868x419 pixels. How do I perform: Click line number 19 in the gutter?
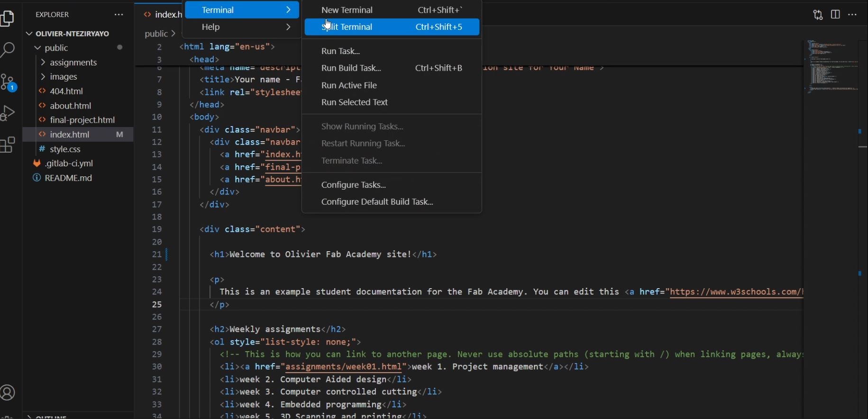pos(157,229)
